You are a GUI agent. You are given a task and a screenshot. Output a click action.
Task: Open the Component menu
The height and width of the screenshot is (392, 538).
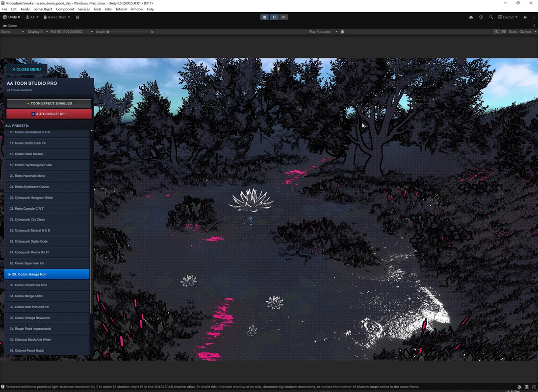(x=65, y=9)
